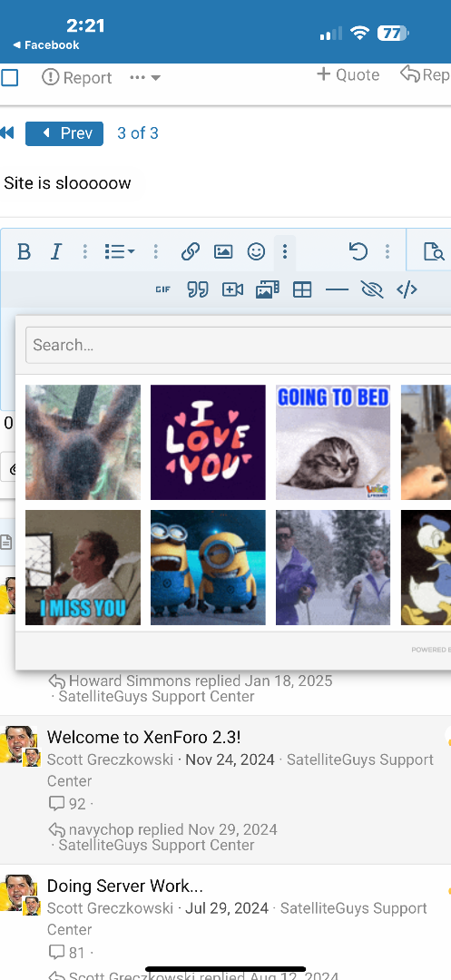Insert a table into the editor
This screenshot has width=451, height=980.
(302, 289)
